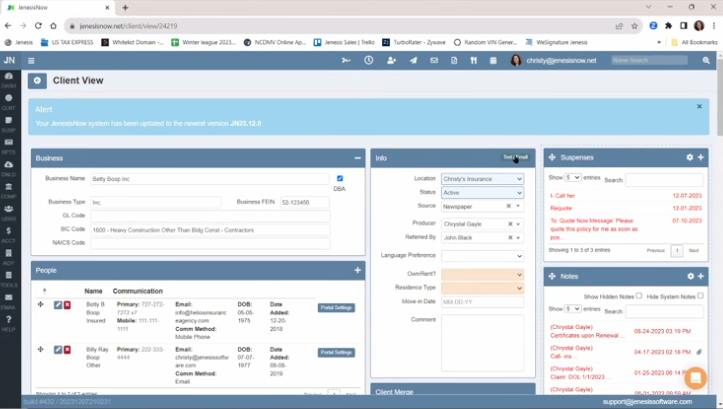Add a note using Notes plus icon

pyautogui.click(x=700, y=276)
